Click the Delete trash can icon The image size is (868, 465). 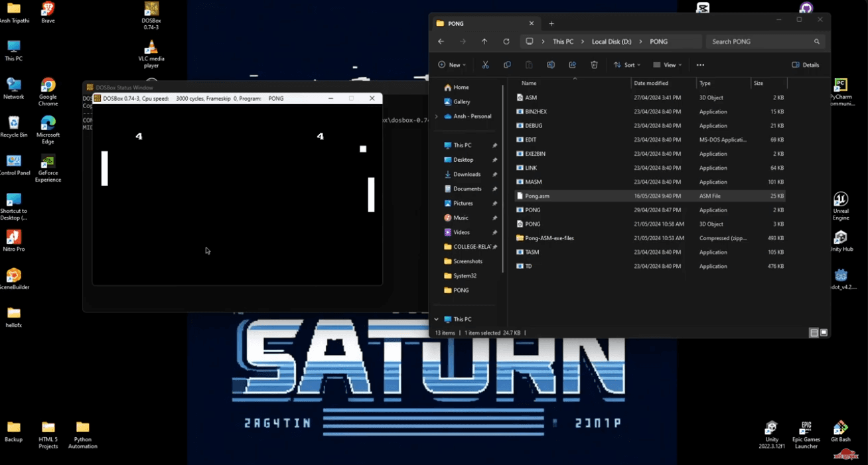coord(594,65)
